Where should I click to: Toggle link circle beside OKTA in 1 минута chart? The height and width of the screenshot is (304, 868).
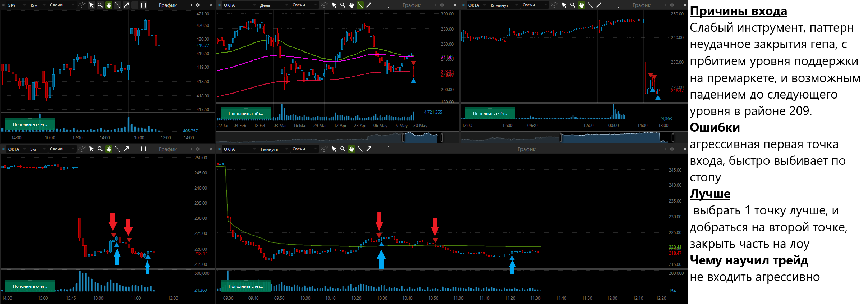pyautogui.click(x=219, y=149)
